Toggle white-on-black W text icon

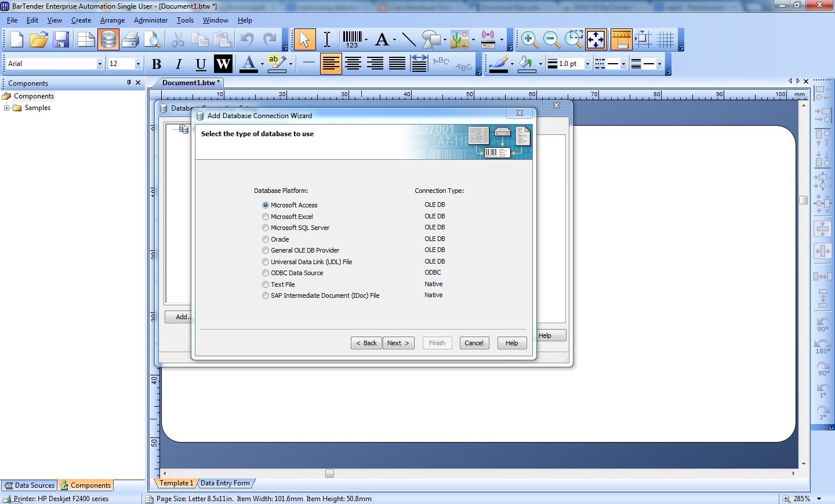click(223, 64)
